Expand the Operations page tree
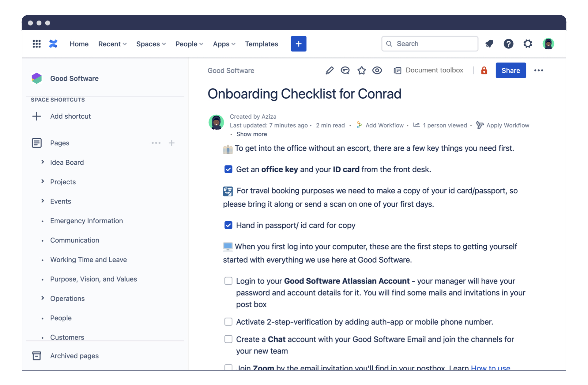 point(43,298)
